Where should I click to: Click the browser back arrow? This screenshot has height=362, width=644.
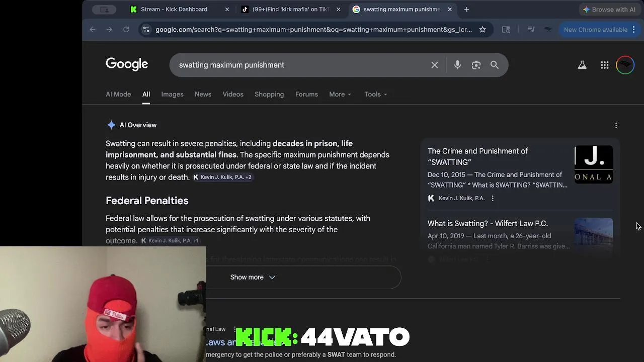click(x=93, y=30)
